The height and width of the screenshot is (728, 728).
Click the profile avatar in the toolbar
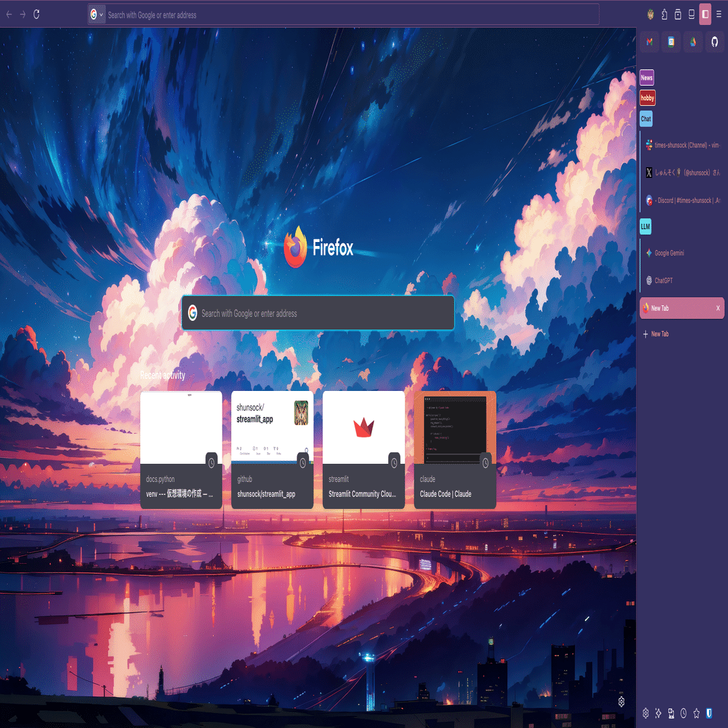[650, 14]
